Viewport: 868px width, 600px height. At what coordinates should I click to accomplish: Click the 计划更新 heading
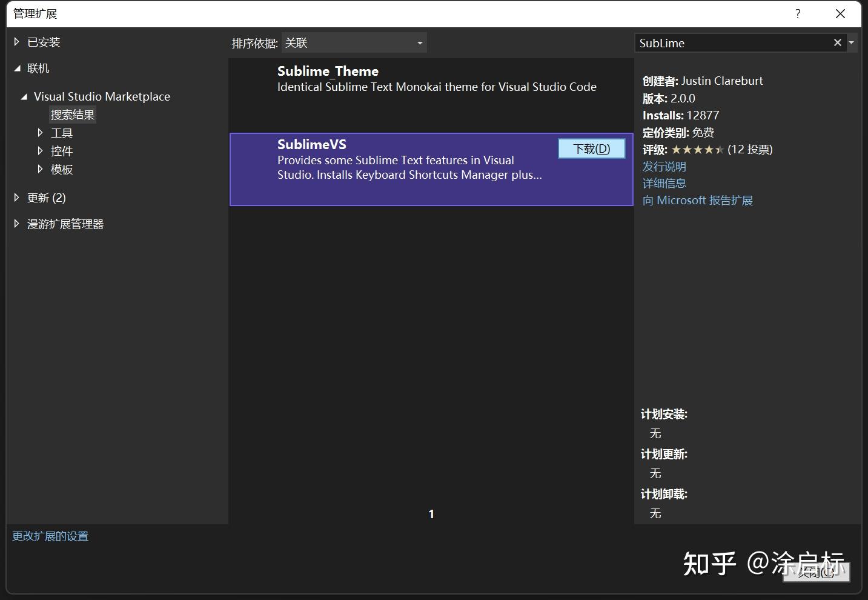(664, 454)
